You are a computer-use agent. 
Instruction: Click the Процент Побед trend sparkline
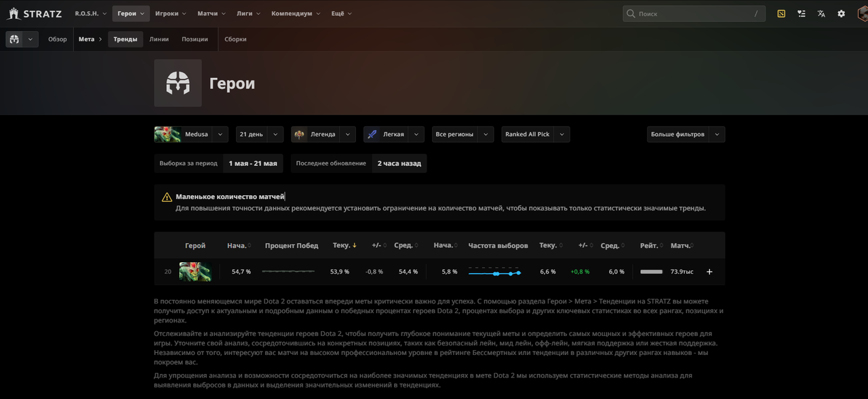click(x=288, y=272)
